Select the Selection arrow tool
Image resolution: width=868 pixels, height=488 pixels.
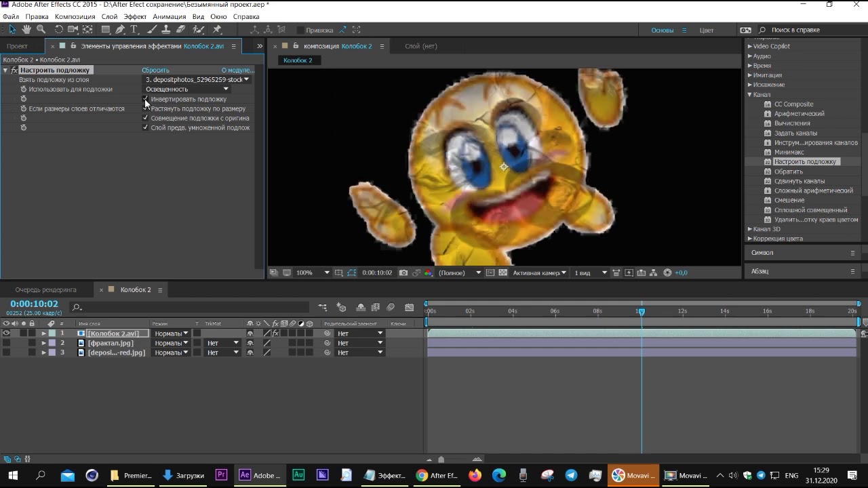[x=12, y=30]
